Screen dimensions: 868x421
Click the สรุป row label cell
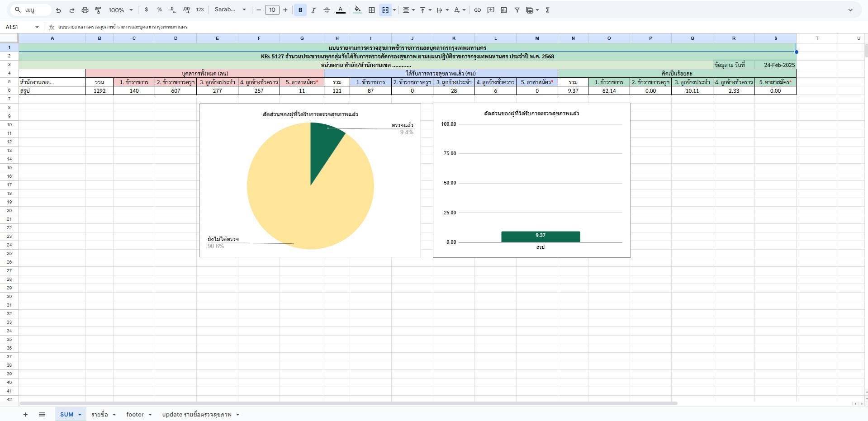tap(52, 90)
